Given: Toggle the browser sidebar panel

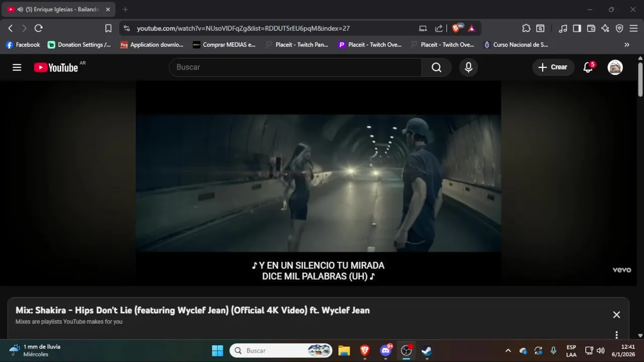Looking at the screenshot, I should click(x=577, y=28).
